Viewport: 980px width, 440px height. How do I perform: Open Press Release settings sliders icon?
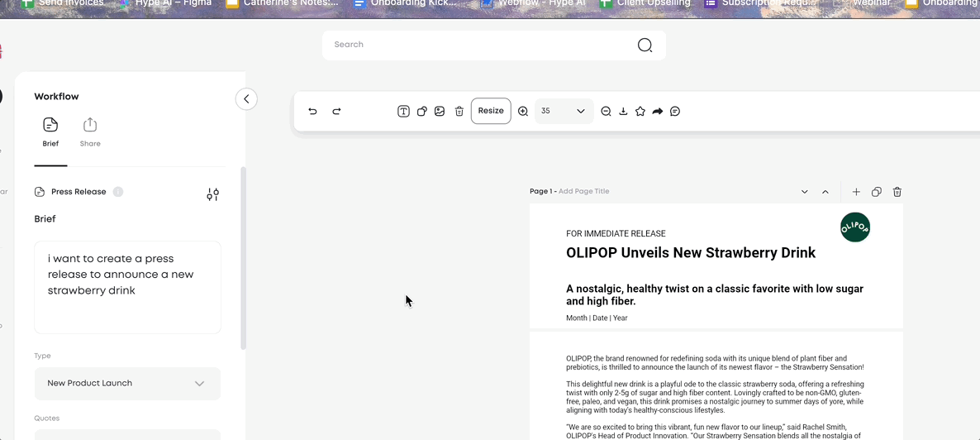pyautogui.click(x=212, y=194)
